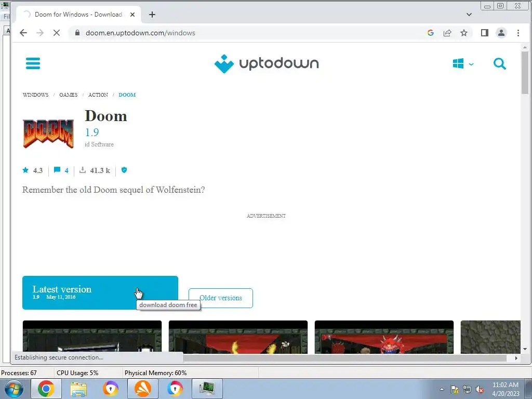Click the 4.3 rating value
Screen dimensions: 532x399
(x=37, y=170)
